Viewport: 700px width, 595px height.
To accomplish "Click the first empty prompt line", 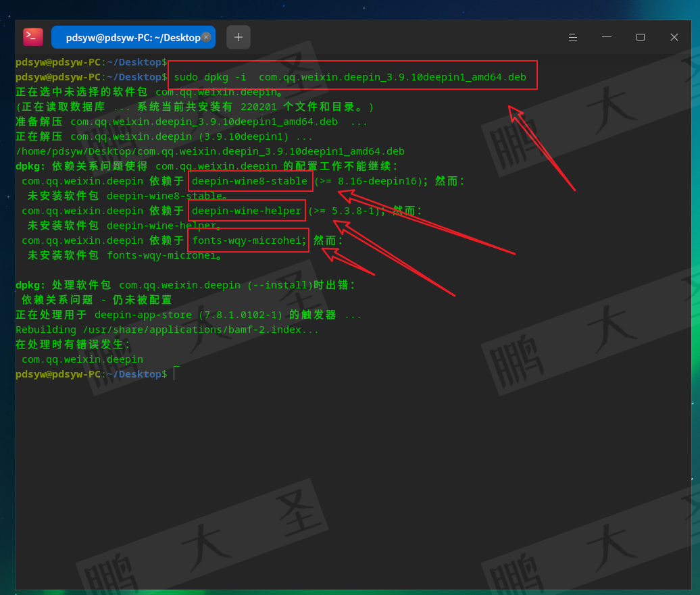I will (91, 62).
